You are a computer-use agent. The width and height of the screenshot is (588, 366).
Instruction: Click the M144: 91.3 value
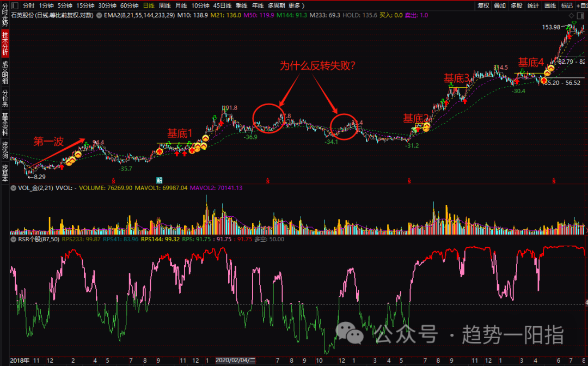tap(292, 15)
